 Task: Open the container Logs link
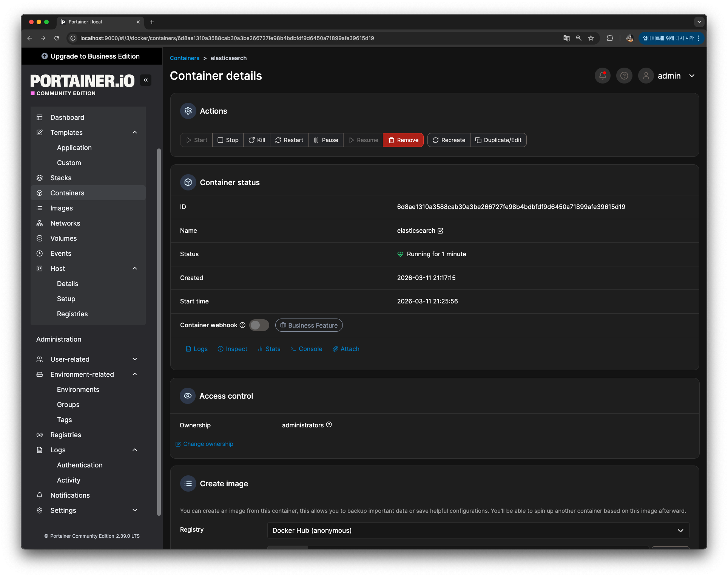click(x=197, y=349)
